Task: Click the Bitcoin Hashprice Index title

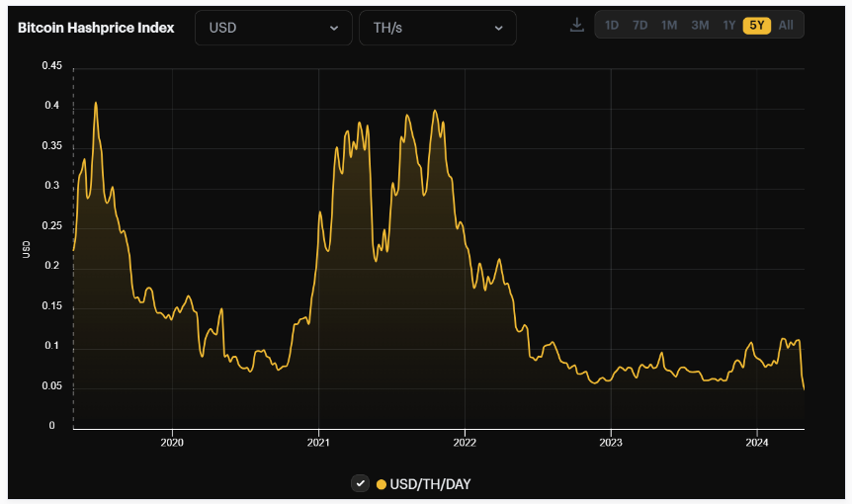Action: pos(96,28)
